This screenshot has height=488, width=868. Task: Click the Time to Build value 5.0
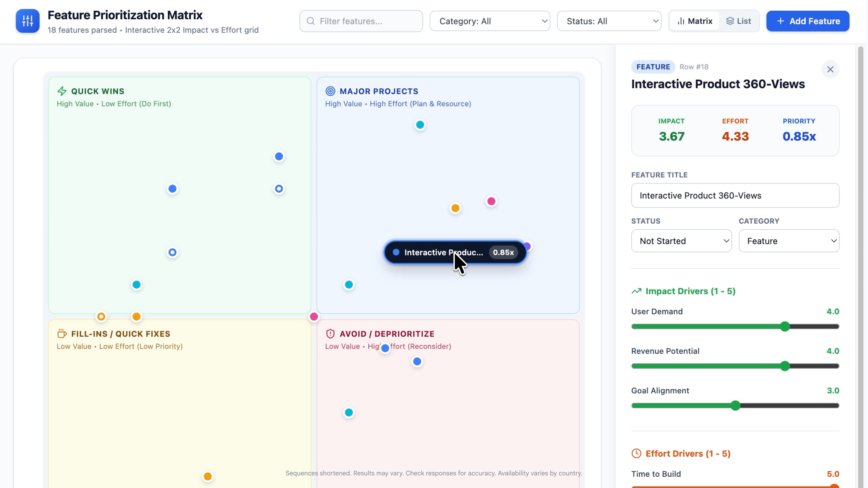833,474
